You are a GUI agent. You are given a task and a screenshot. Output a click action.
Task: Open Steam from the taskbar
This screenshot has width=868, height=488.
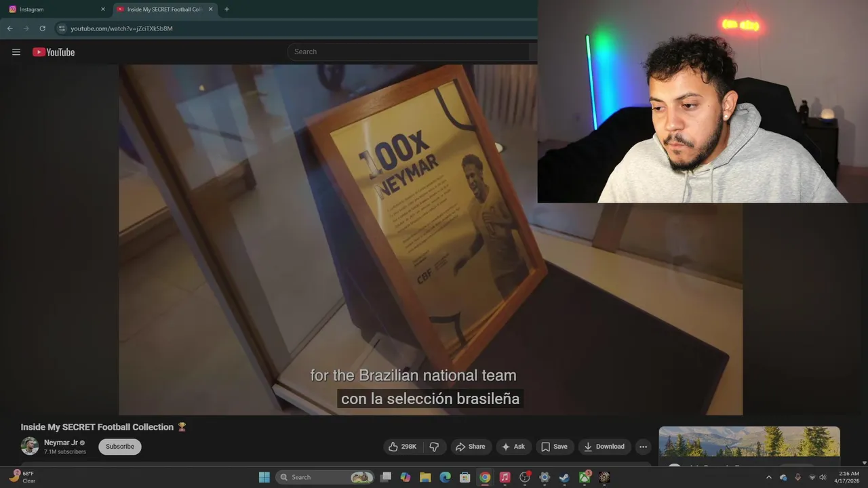pyautogui.click(x=564, y=477)
